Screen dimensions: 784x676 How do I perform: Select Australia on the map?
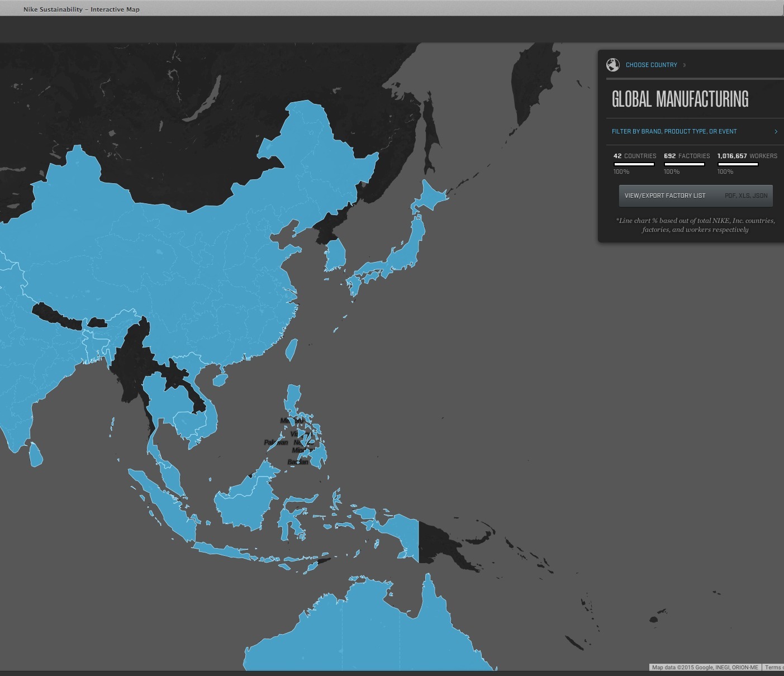[x=380, y=631]
